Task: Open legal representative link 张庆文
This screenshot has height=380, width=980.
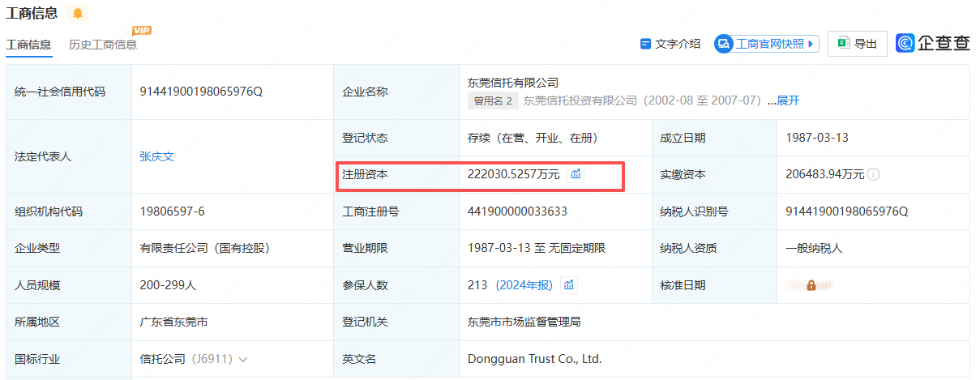Action: [x=156, y=156]
